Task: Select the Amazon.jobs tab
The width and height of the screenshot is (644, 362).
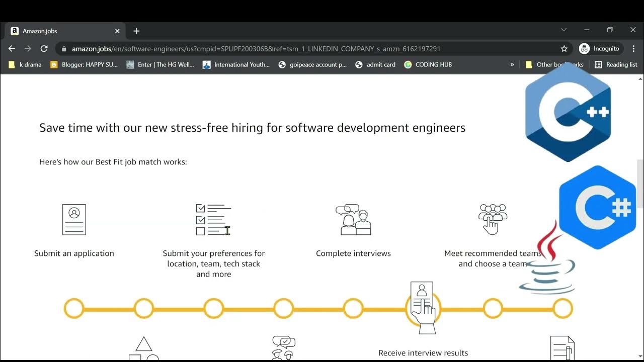Action: pos(65,31)
